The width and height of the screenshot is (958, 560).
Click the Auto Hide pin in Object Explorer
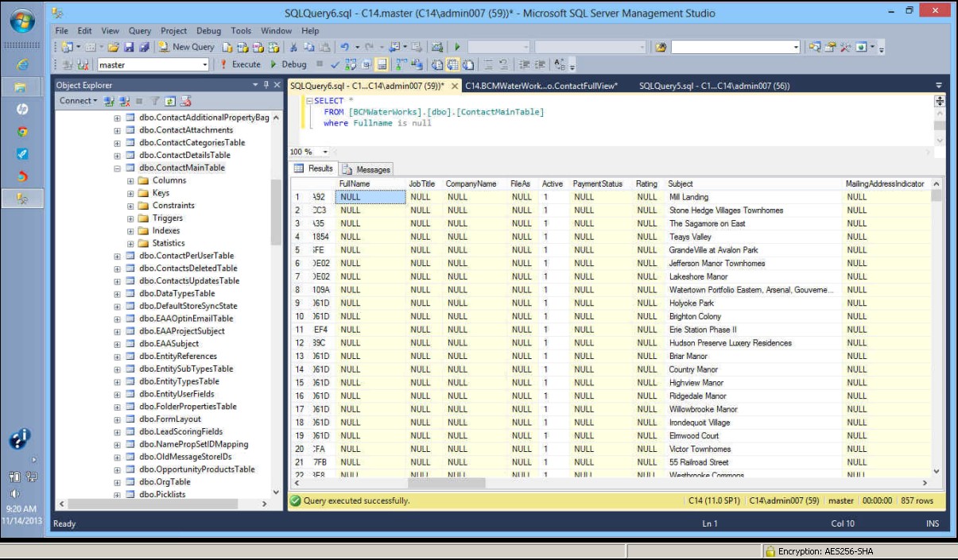(266, 85)
